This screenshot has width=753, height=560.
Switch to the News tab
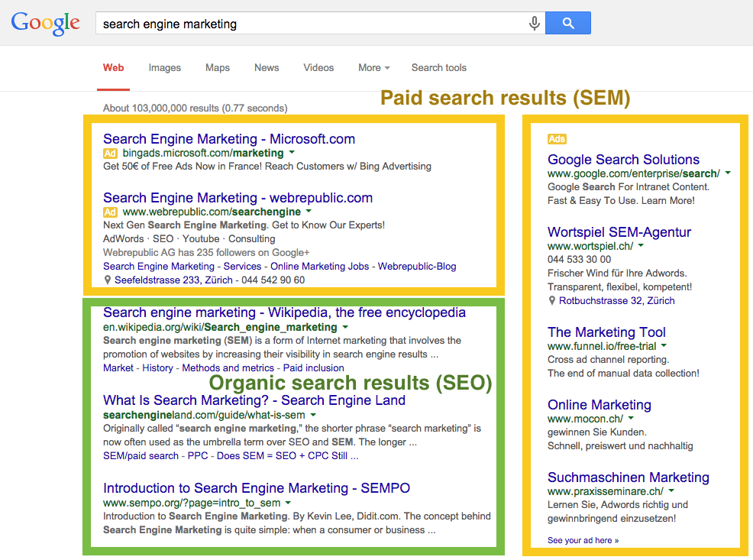tap(267, 68)
